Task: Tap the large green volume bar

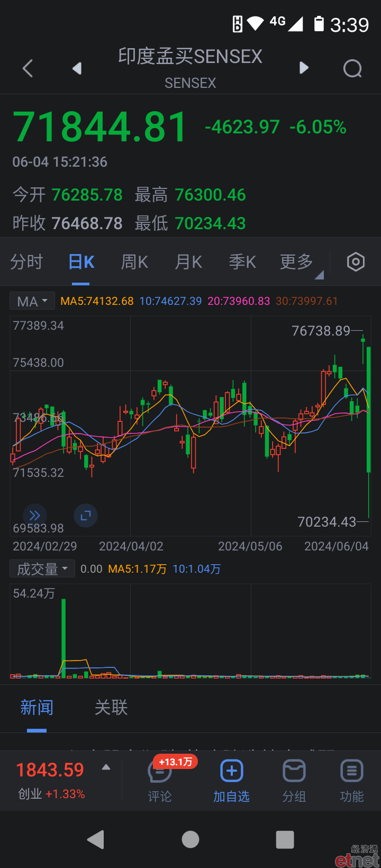Action: (x=63, y=638)
